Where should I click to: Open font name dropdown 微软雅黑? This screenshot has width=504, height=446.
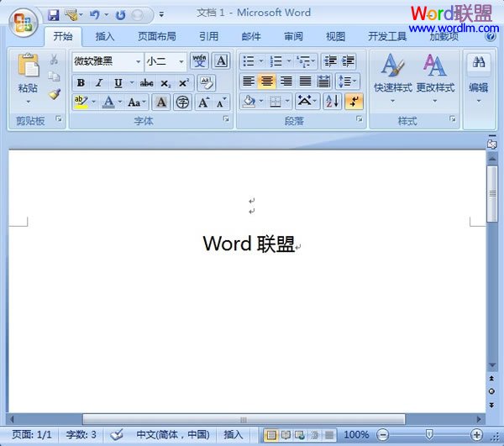click(x=139, y=61)
